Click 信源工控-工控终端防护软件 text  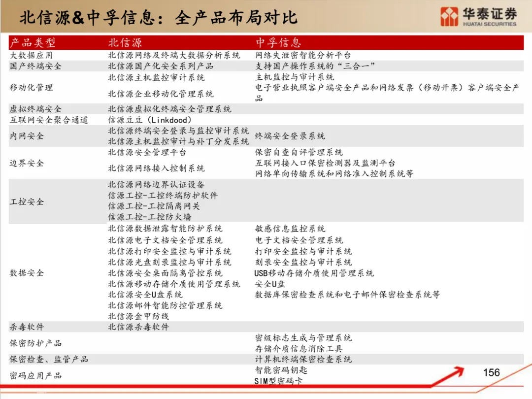point(163,196)
